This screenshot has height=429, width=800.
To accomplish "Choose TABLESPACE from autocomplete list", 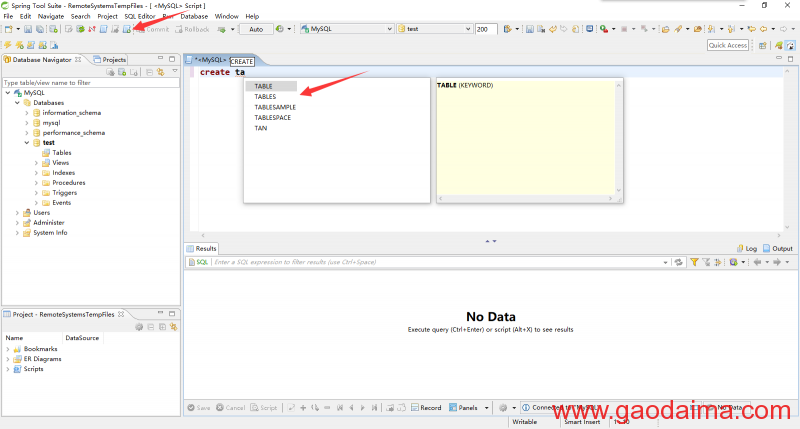I will click(272, 117).
